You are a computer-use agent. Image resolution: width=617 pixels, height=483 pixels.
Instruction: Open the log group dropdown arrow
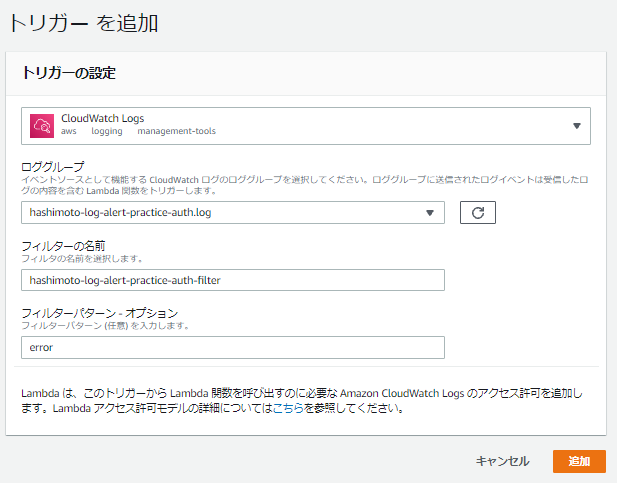[430, 212]
